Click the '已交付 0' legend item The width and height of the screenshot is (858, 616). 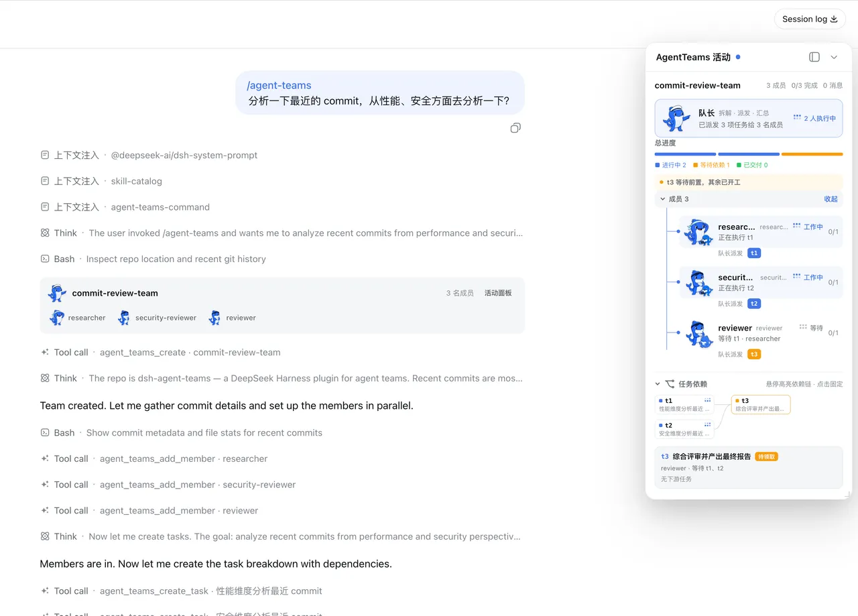click(752, 165)
